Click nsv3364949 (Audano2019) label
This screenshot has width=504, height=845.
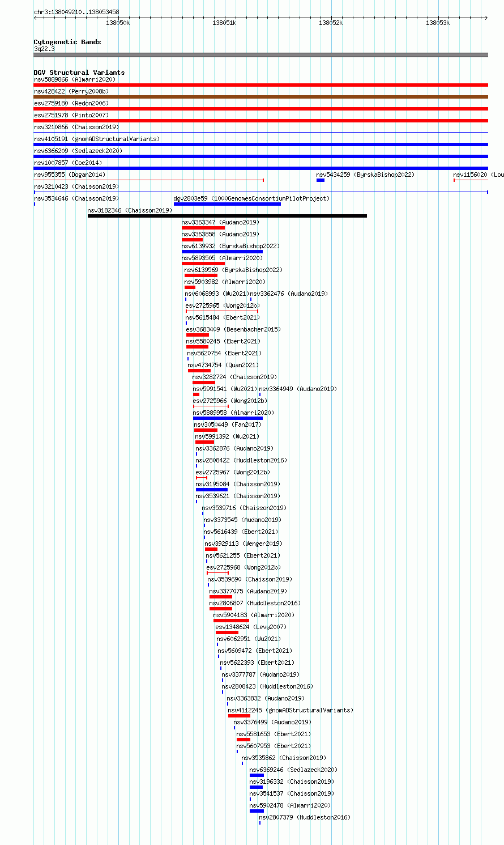(x=298, y=389)
